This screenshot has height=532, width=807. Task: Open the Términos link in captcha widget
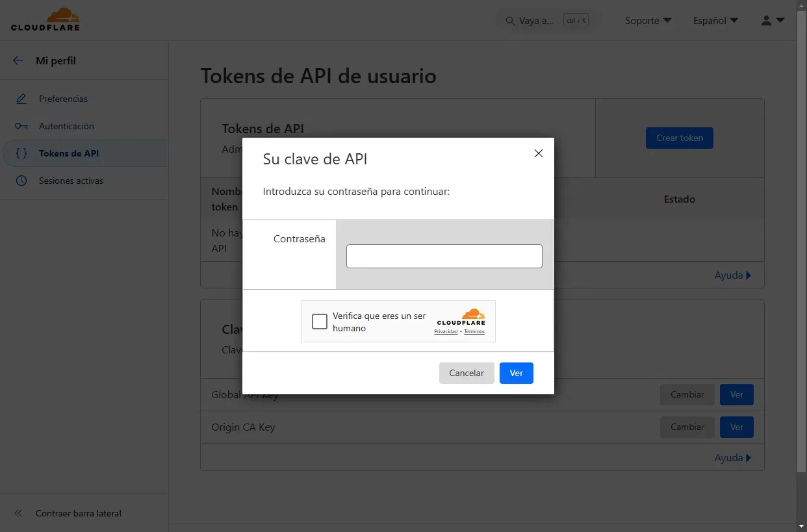click(x=474, y=331)
